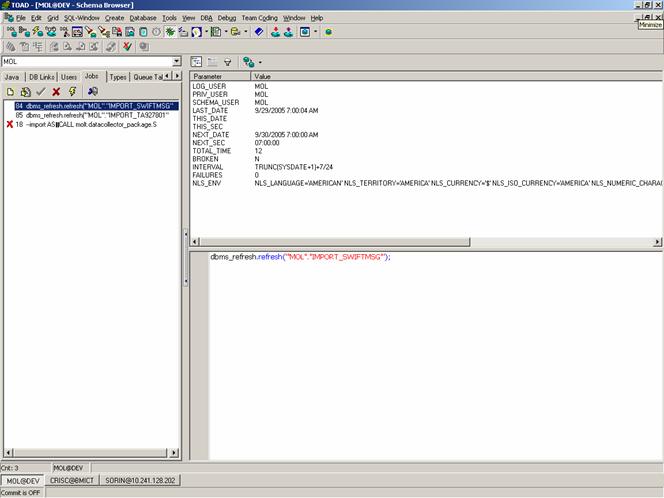
Task: Click the binoculars search icon in Jobs toolbar
Action: click(x=92, y=91)
